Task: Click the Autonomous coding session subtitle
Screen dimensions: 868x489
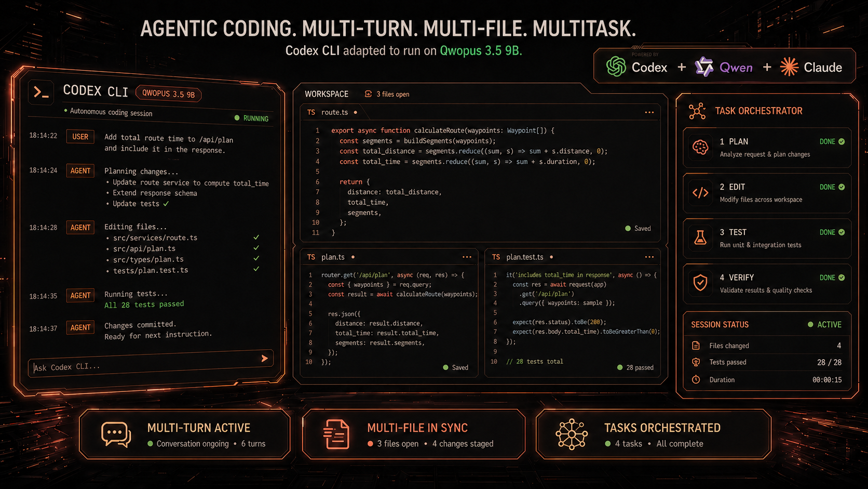Action: coord(111,112)
